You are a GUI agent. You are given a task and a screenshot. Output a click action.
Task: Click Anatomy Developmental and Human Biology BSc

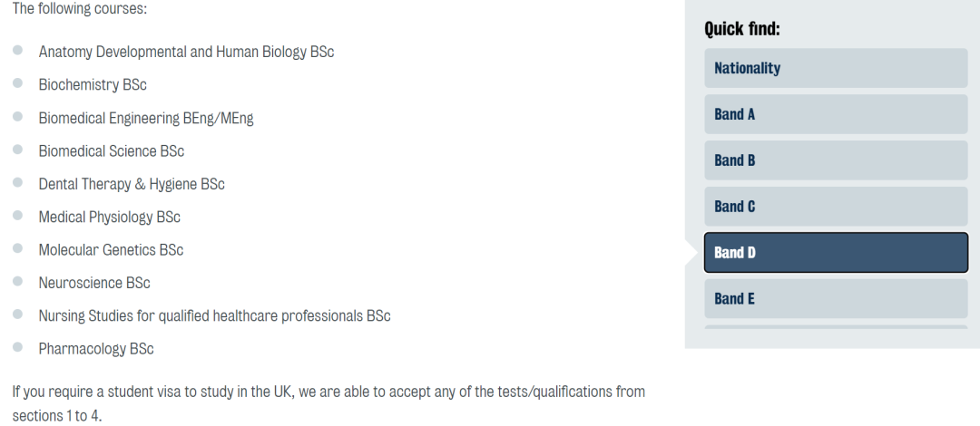point(186,52)
